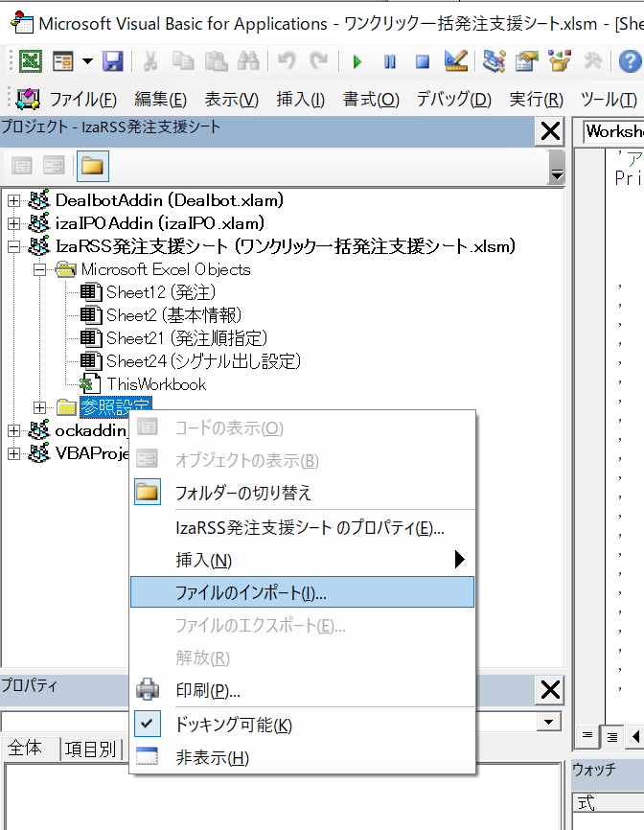Screen dimensions: 644x830
Task: Collapse the IzaRSS発注支援シート project node
Action: [14, 246]
